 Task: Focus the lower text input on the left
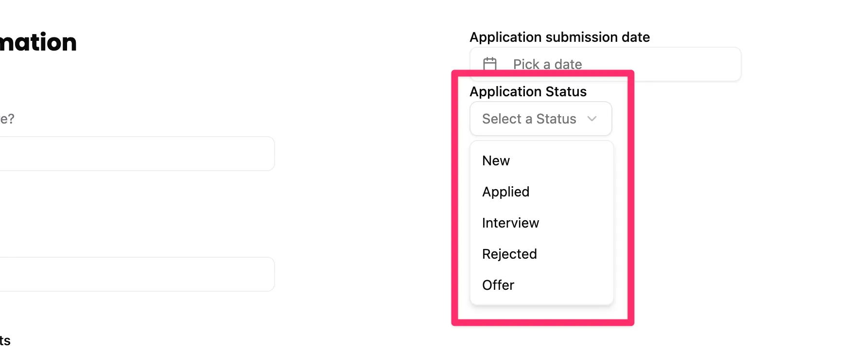click(x=136, y=274)
